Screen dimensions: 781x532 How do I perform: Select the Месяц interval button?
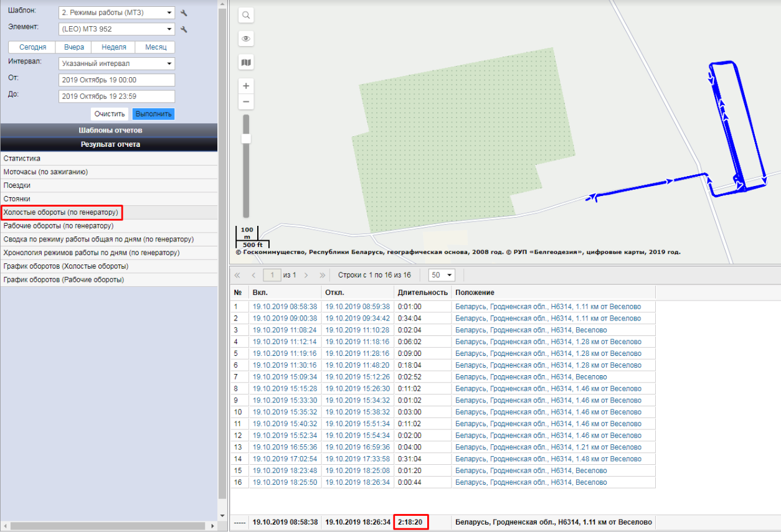click(156, 47)
